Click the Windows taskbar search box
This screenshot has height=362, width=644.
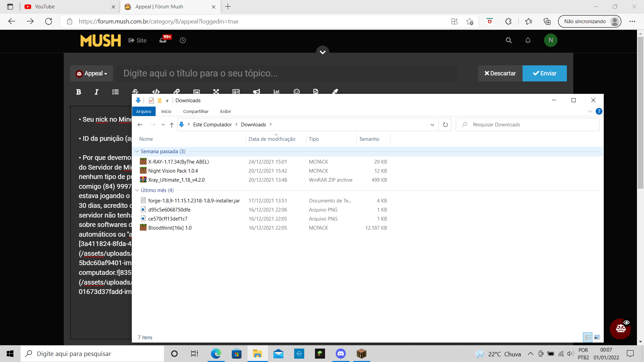(93, 354)
